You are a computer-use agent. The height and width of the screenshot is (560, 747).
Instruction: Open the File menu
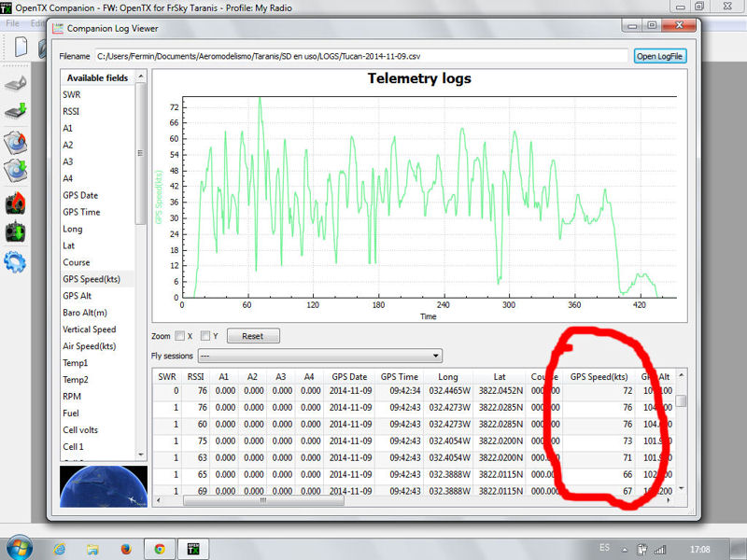point(13,22)
